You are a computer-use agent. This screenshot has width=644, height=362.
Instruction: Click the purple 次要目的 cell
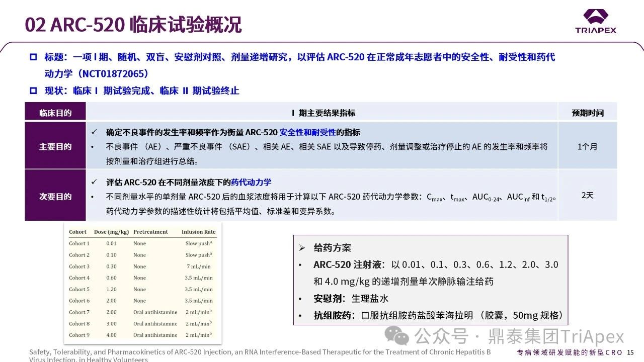[55, 197]
